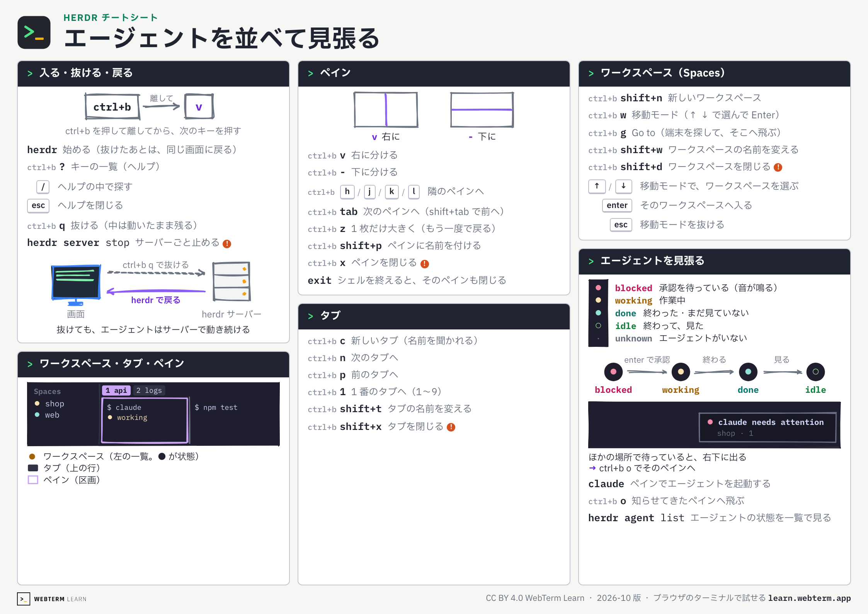Screen dimensions: 868x614
Task: Click the monitor screen illustration
Action: click(x=76, y=285)
